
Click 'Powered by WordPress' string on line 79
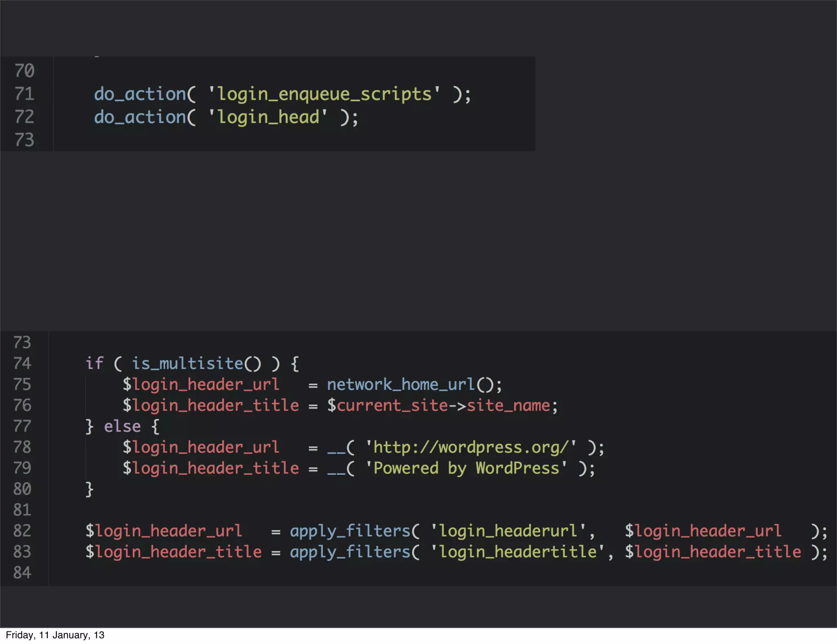(466, 468)
